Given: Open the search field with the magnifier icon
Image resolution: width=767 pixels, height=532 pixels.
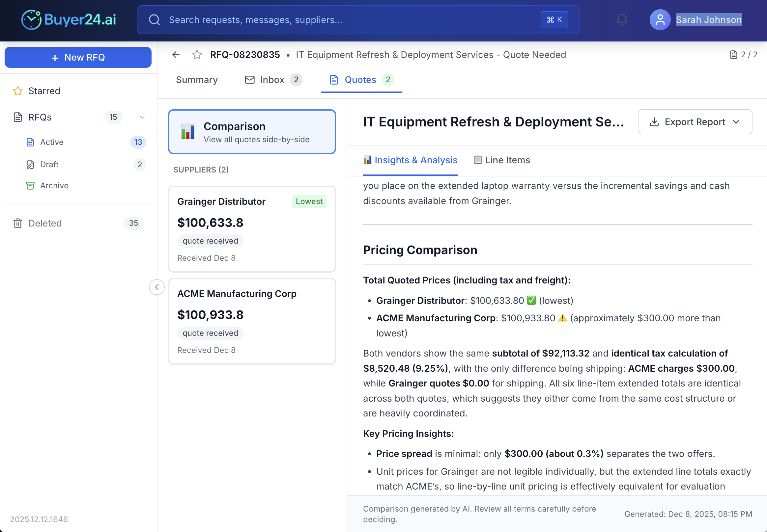Looking at the screenshot, I should [155, 20].
